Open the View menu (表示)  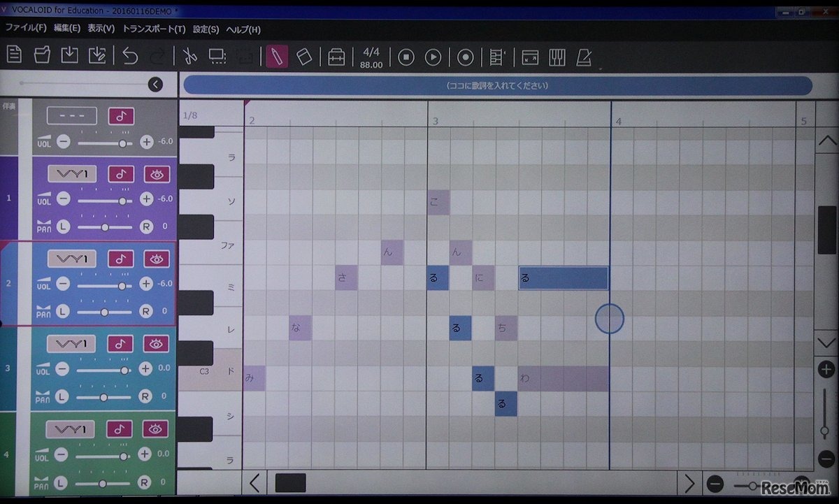point(101,29)
